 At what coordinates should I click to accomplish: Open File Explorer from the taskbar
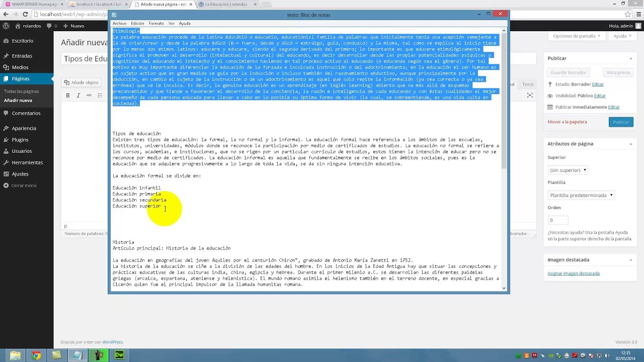coord(16,355)
